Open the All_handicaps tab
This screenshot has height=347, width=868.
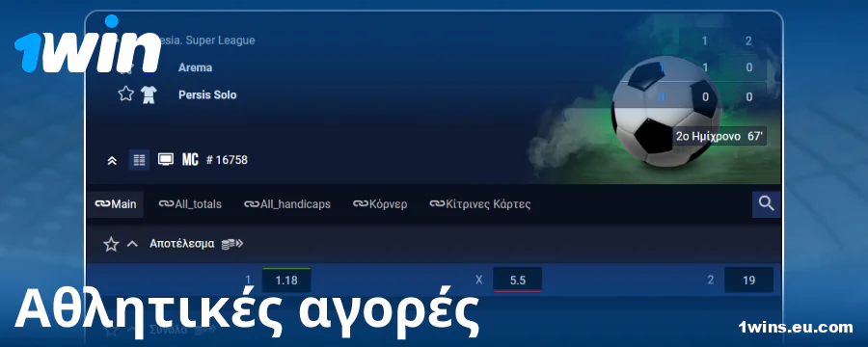click(x=287, y=204)
